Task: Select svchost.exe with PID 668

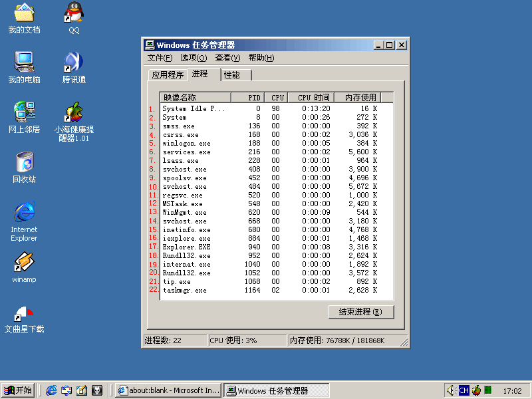Action: click(277, 221)
